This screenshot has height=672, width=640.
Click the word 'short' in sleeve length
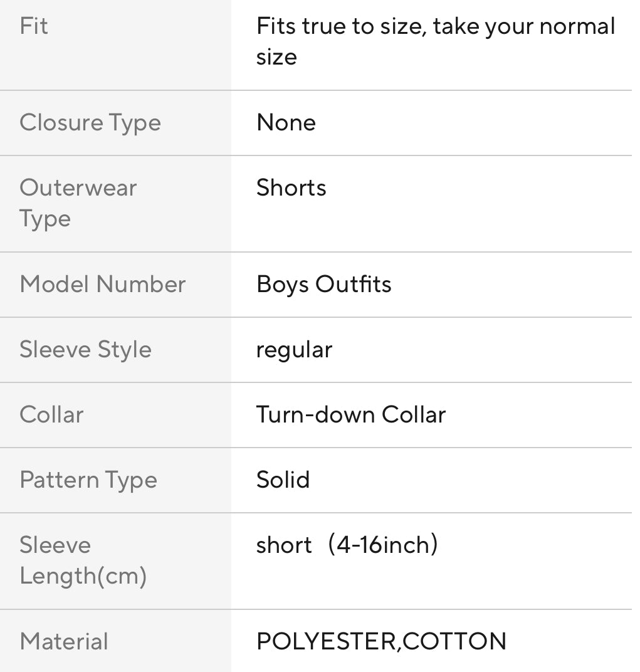click(x=284, y=545)
